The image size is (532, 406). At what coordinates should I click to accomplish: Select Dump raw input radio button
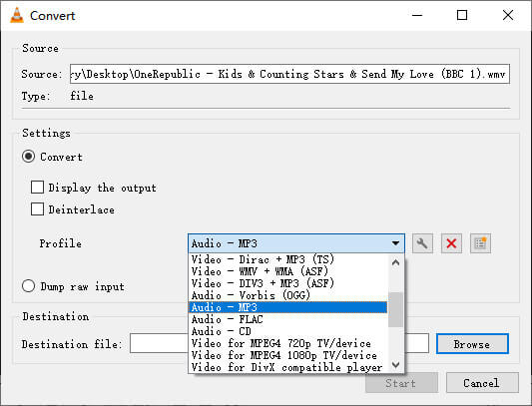tap(29, 286)
